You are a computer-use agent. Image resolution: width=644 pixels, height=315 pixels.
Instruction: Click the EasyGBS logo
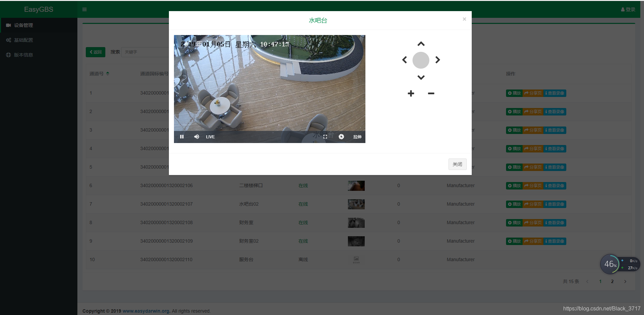tap(39, 9)
